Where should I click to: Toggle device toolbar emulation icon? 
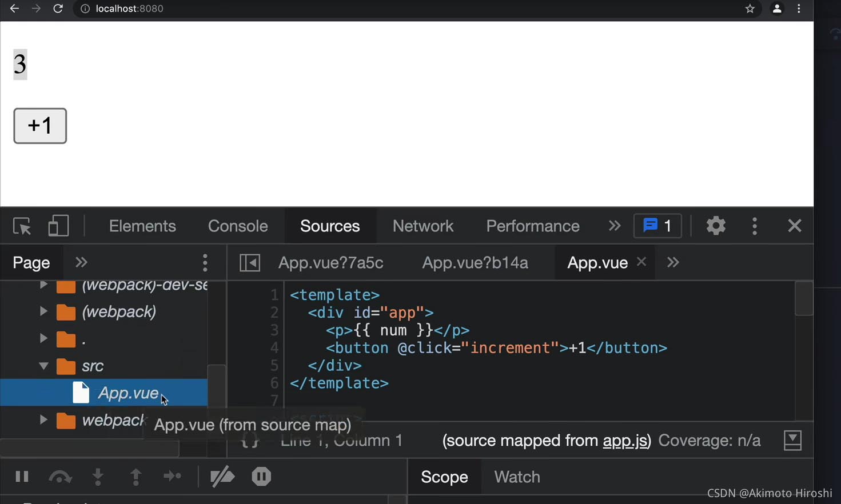tap(58, 226)
